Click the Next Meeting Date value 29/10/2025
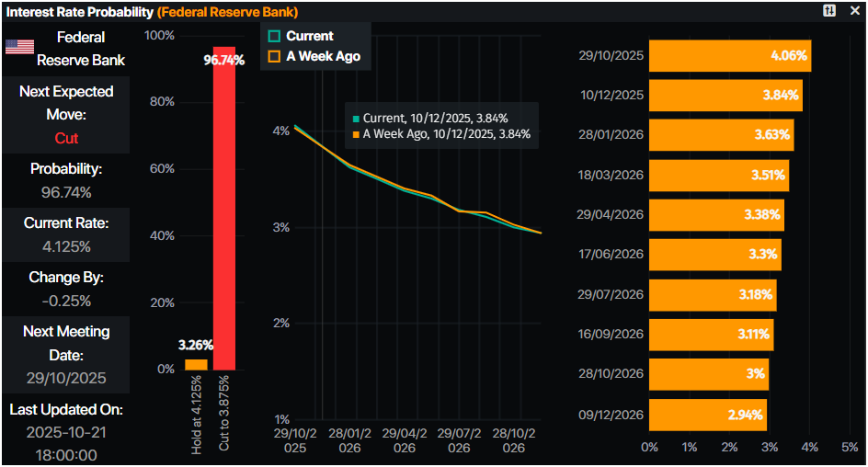 66,378
